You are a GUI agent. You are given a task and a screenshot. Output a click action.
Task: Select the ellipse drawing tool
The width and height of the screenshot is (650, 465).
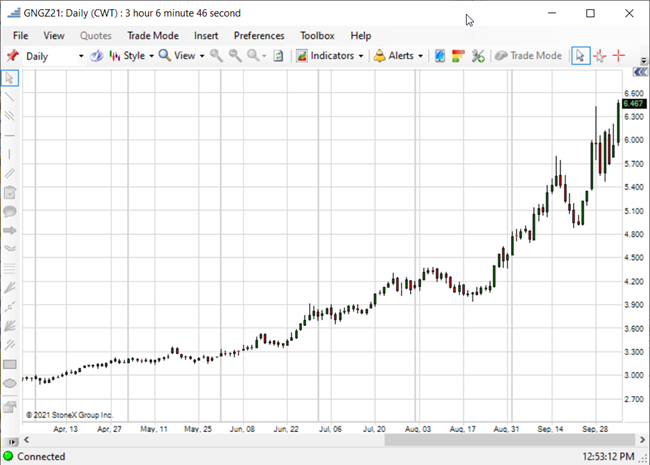point(10,383)
